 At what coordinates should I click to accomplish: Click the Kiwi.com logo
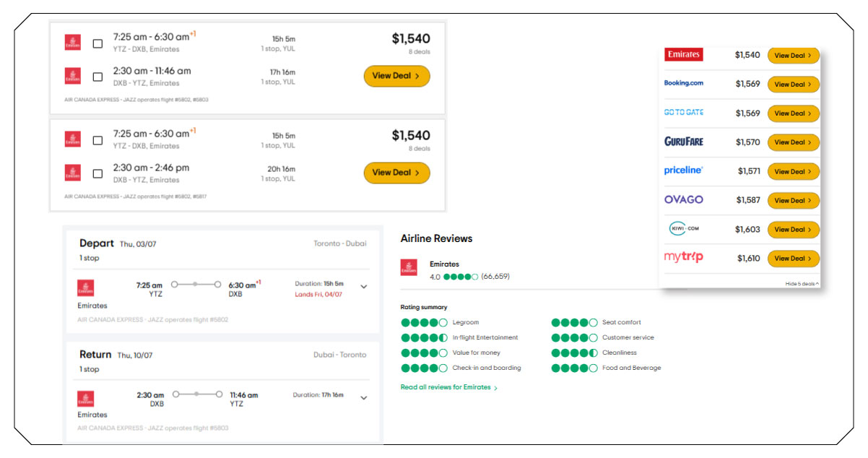pyautogui.click(x=683, y=229)
